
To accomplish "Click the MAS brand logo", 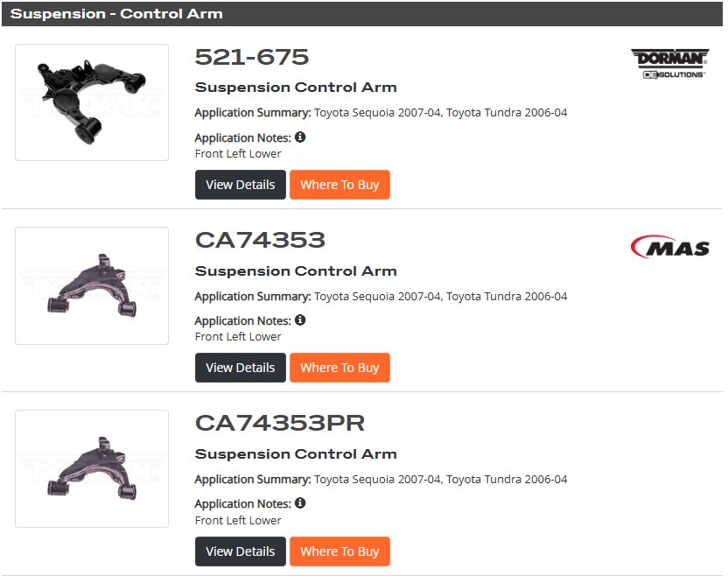I will tap(670, 247).
